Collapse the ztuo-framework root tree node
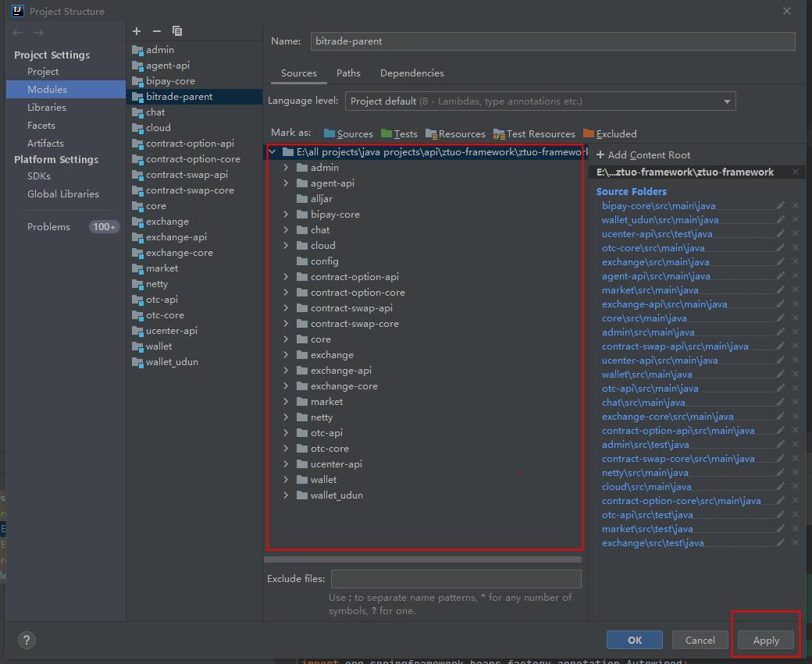Image resolution: width=812 pixels, height=664 pixels. coord(272,151)
